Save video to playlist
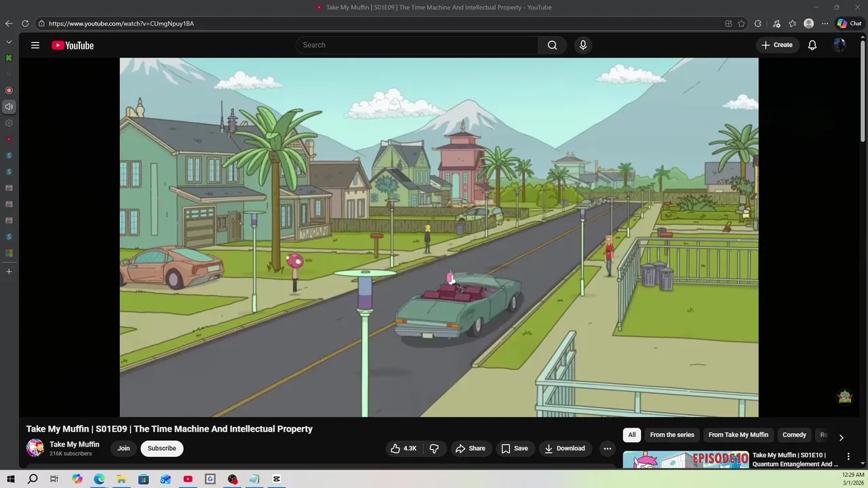 point(515,448)
